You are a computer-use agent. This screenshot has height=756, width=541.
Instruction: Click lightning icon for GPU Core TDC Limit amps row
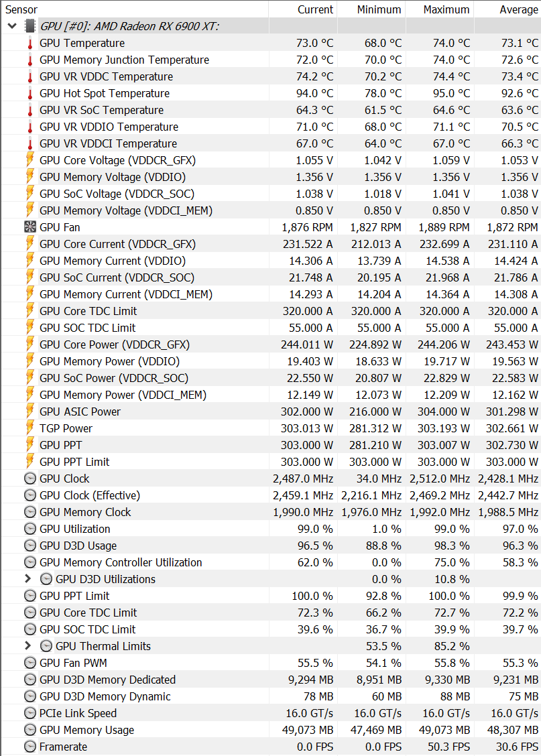[30, 311]
